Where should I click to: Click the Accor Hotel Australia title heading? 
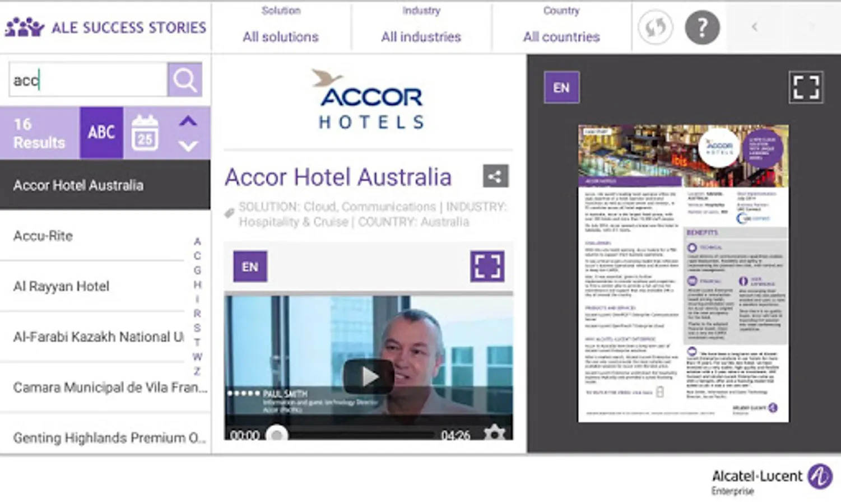click(x=338, y=177)
